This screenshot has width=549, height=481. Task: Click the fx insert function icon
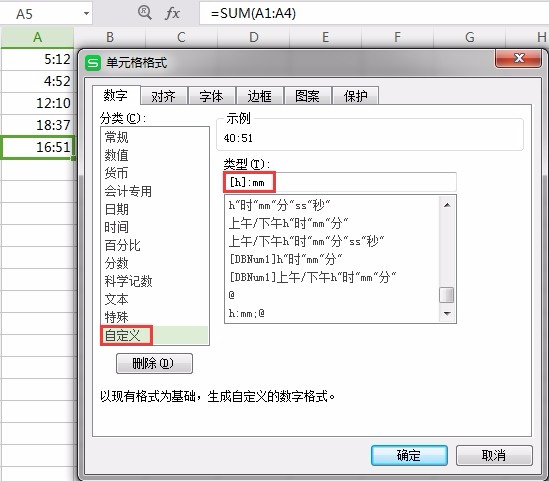(172, 13)
